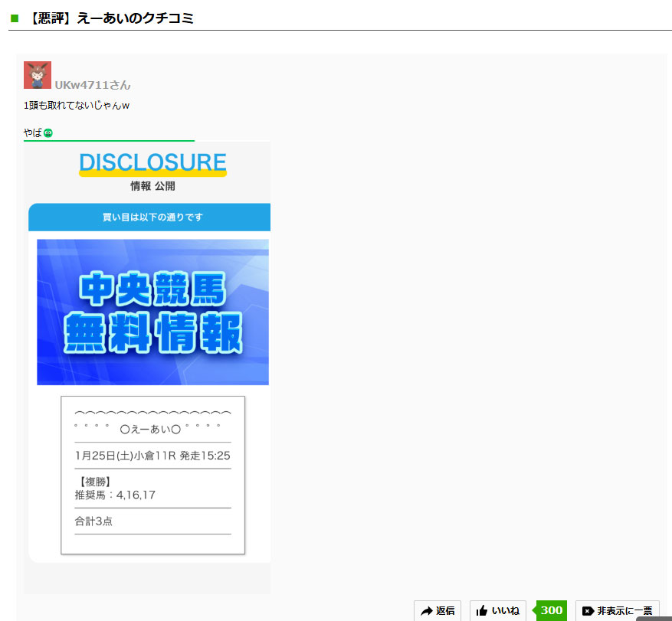This screenshot has width=672, height=621.
Task: Click the 買い目は以下の通りです blue header
Action: 152,217
